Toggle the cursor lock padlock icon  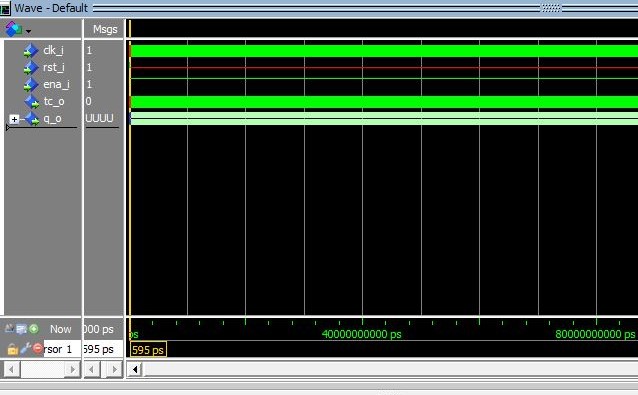pos(12,349)
